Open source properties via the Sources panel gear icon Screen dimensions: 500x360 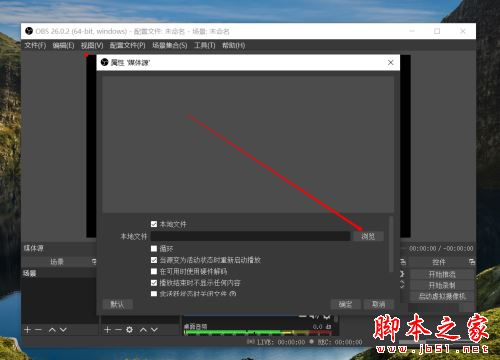tap(129, 330)
